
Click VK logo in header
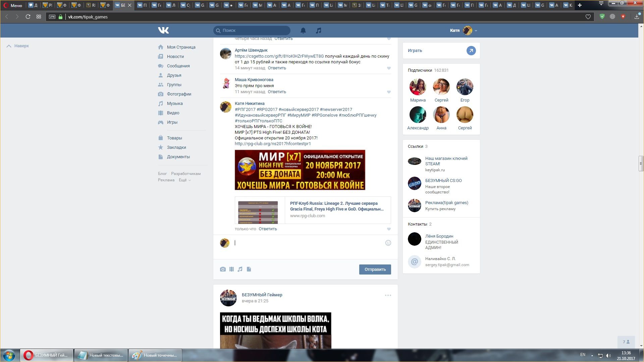point(163,31)
